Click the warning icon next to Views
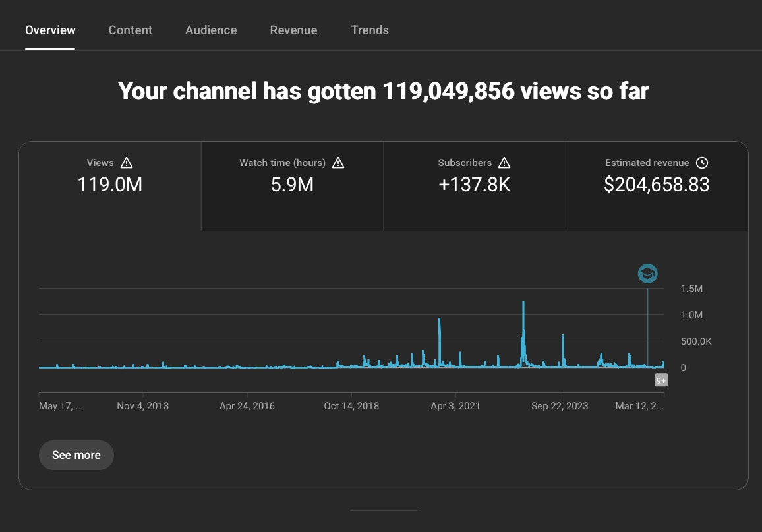This screenshot has height=532, width=762. tap(127, 163)
